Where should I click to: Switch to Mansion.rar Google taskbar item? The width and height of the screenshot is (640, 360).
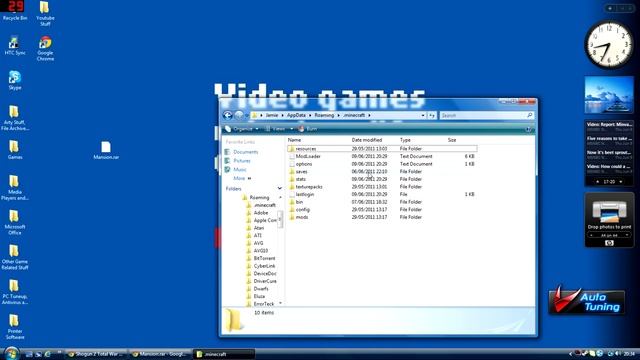pyautogui.click(x=160, y=354)
